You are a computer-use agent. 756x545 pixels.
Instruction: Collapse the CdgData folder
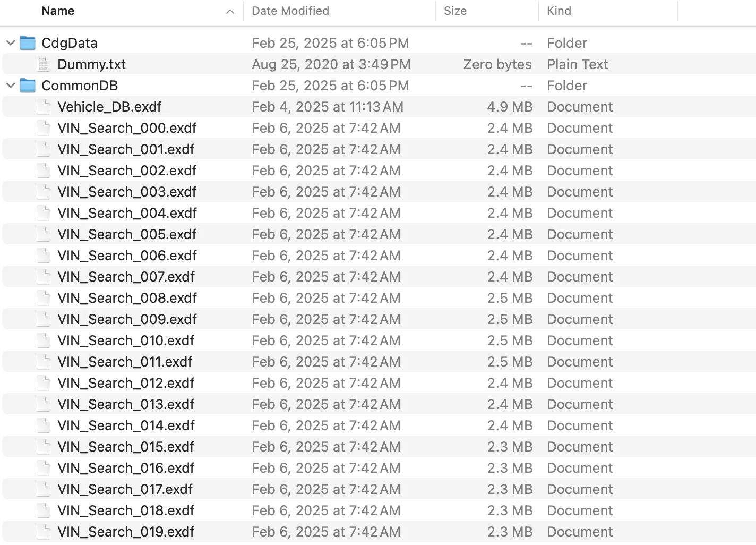click(x=10, y=42)
